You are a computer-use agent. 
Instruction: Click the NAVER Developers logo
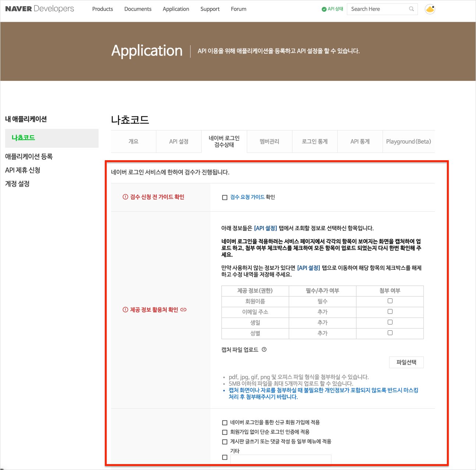click(x=39, y=8)
